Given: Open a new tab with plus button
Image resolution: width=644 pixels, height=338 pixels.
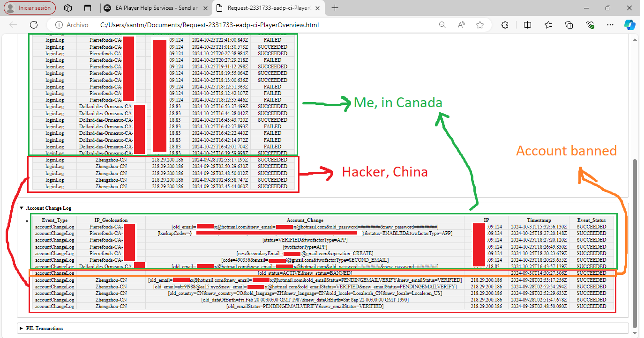Looking at the screenshot, I should click(335, 8).
